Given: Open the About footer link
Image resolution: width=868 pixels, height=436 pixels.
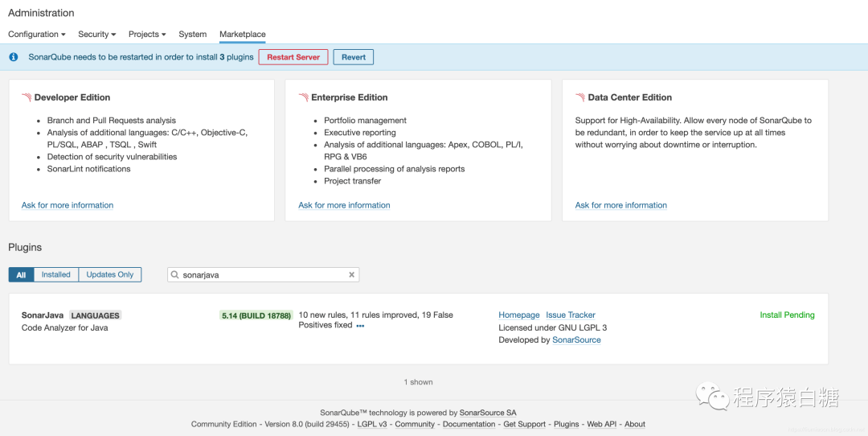Looking at the screenshot, I should tap(635, 424).
